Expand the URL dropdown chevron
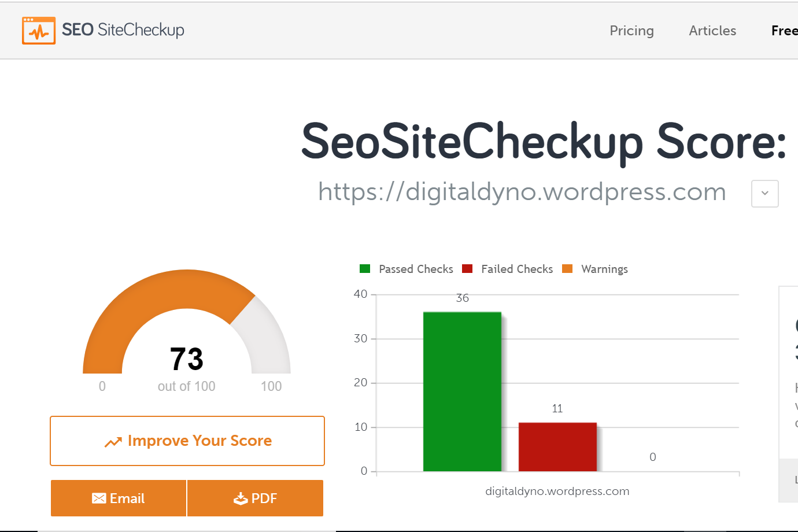 (x=764, y=193)
